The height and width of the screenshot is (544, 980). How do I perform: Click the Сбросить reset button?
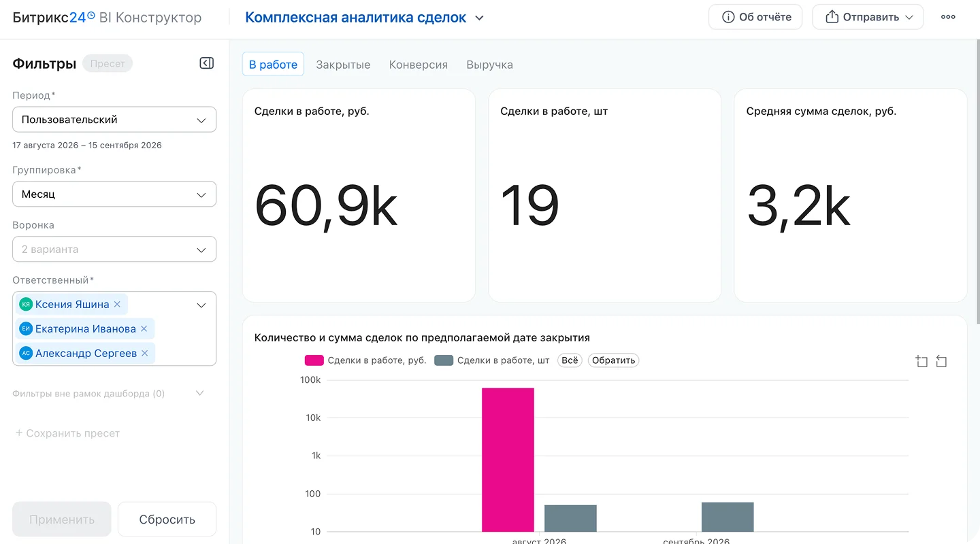(167, 520)
